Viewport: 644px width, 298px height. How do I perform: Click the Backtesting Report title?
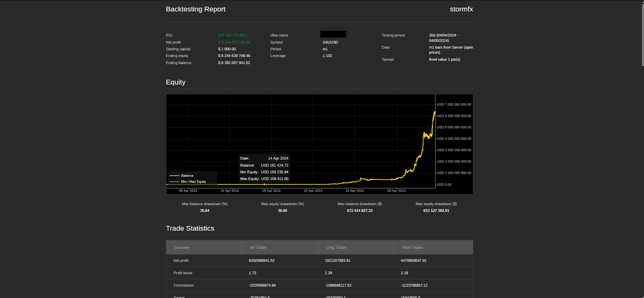(x=196, y=9)
